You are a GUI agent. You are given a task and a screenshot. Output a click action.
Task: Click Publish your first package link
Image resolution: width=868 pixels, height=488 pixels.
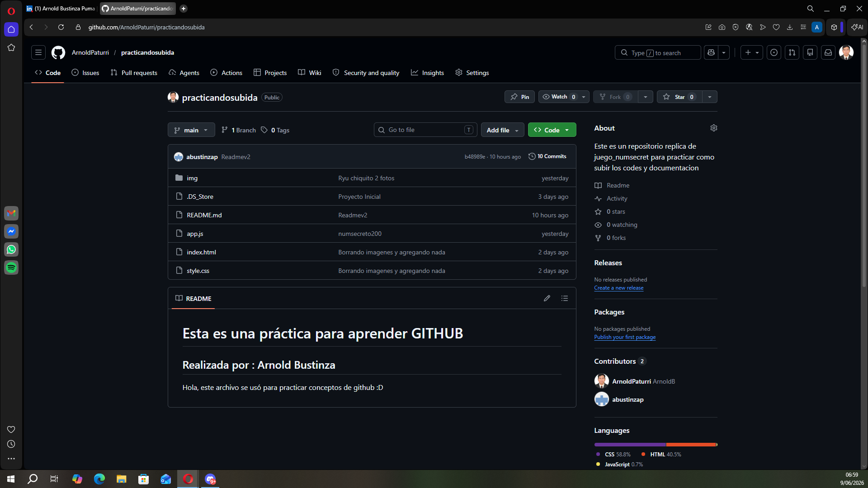625,337
